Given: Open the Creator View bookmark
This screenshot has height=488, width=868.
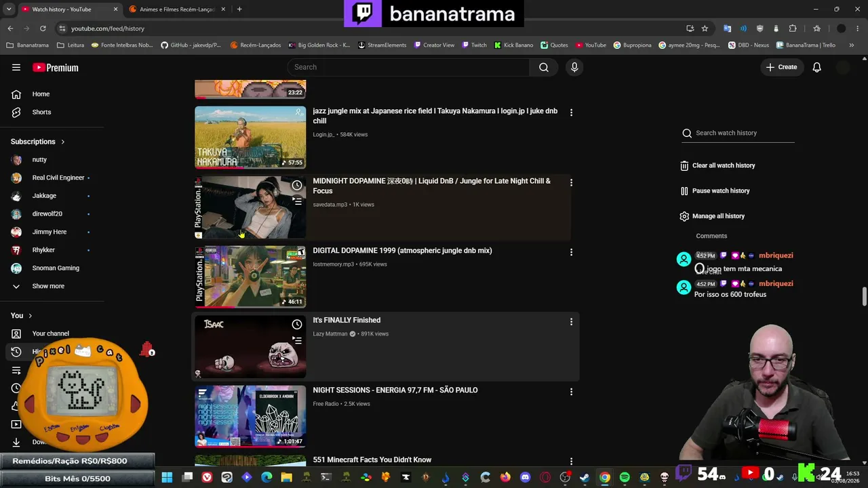Looking at the screenshot, I should coord(434,45).
